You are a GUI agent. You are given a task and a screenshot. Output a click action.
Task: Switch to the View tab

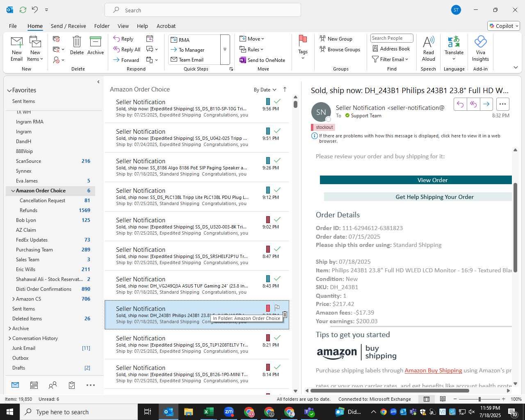pyautogui.click(x=123, y=26)
